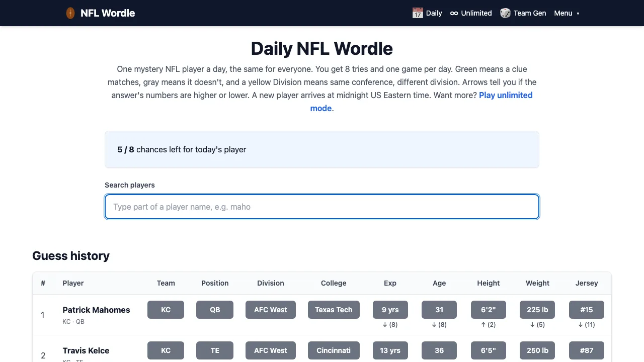
Task: Click the #87 jersey badge
Action: point(587,350)
